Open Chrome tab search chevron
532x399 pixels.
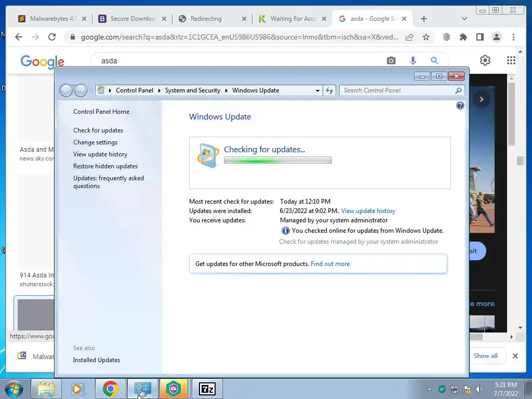tap(464, 19)
